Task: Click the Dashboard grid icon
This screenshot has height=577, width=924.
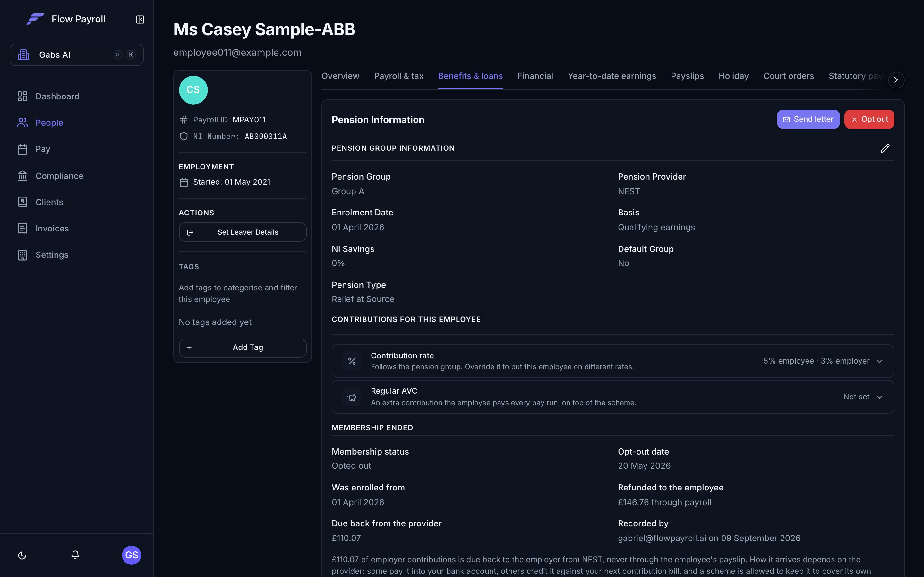Action: click(22, 96)
